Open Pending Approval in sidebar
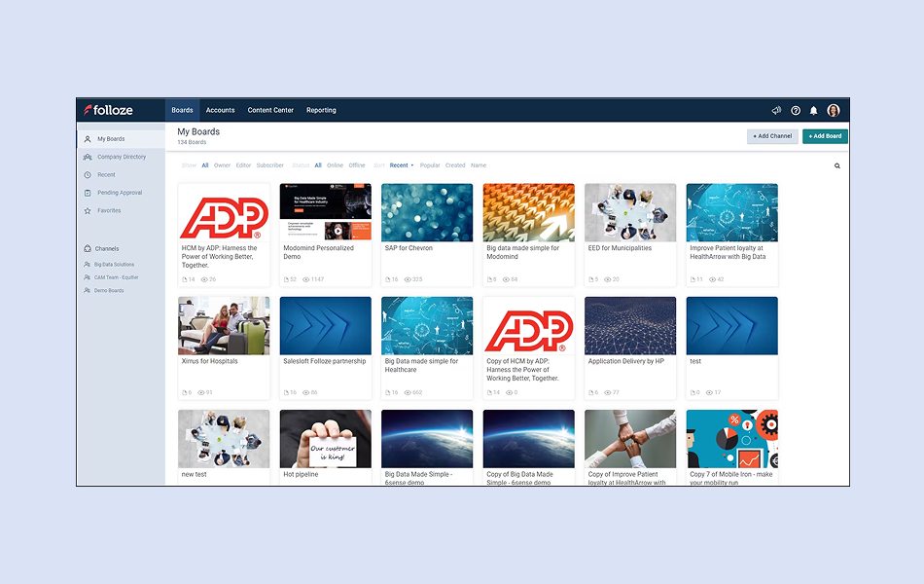 click(x=122, y=193)
